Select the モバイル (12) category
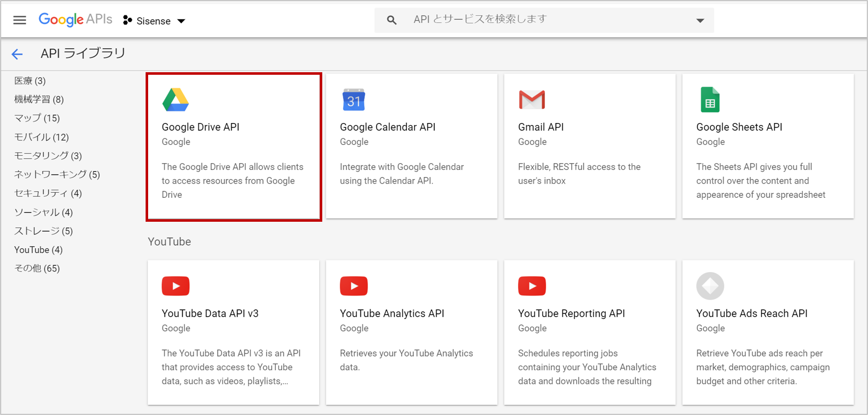Viewport: 868px width, 415px height. [x=42, y=137]
